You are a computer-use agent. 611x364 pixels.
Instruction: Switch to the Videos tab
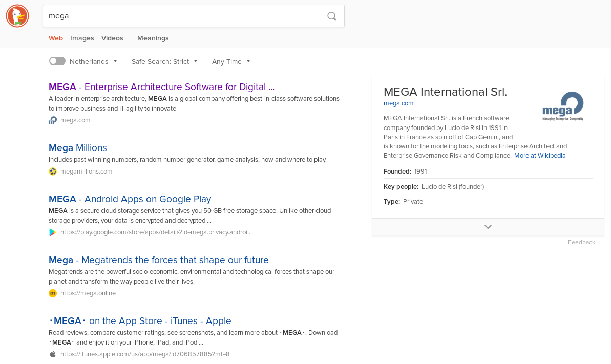point(112,38)
